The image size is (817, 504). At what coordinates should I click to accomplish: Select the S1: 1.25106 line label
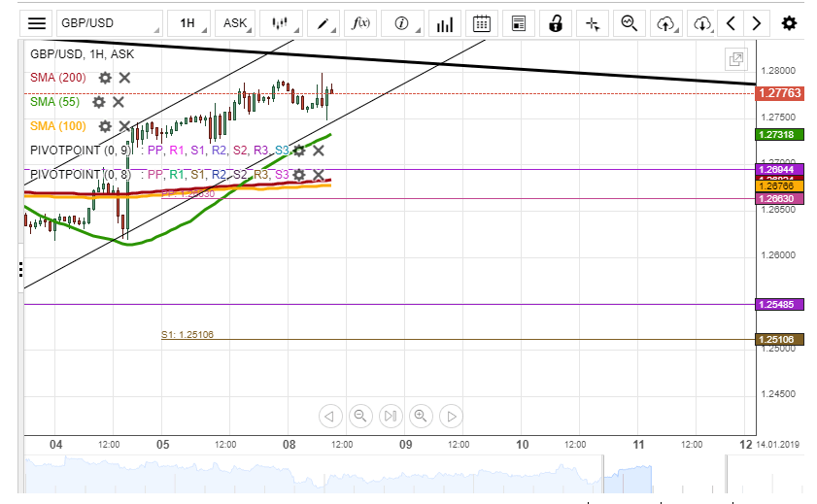pyautogui.click(x=187, y=334)
